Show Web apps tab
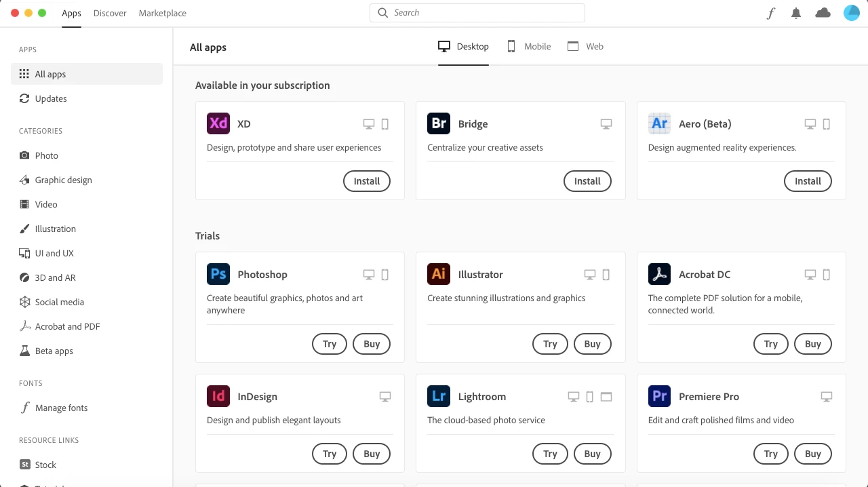 pos(585,46)
